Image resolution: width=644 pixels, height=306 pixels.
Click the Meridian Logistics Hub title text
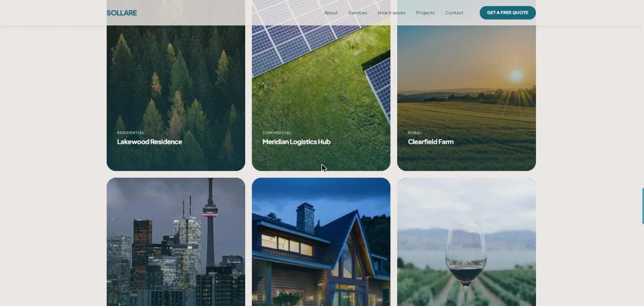(x=297, y=142)
